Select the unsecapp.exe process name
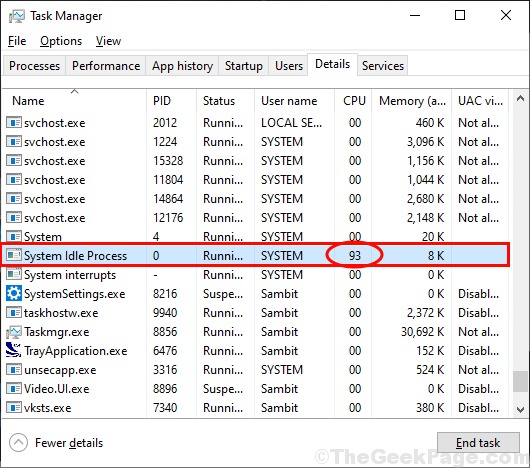Viewport: 530px width, 468px height. tap(60, 370)
